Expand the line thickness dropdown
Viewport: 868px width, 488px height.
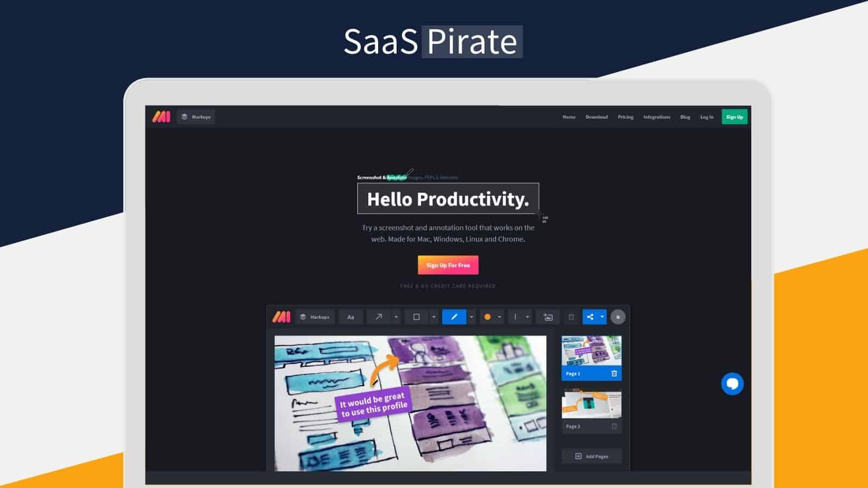click(x=527, y=317)
